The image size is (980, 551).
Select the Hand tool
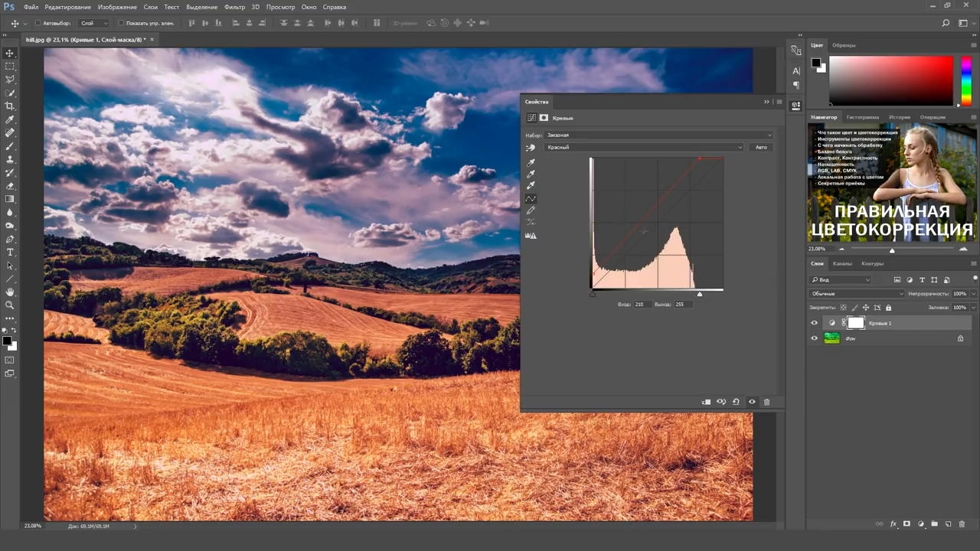point(10,292)
